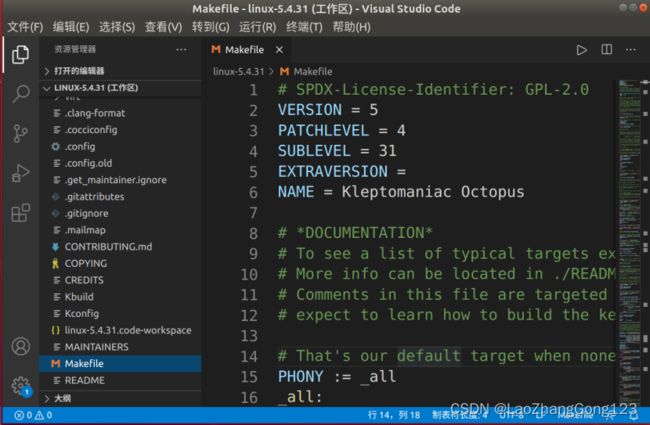Viewport: 650px width, 425px height.
Task: Open the Manage gear settings icon
Action: [20, 386]
